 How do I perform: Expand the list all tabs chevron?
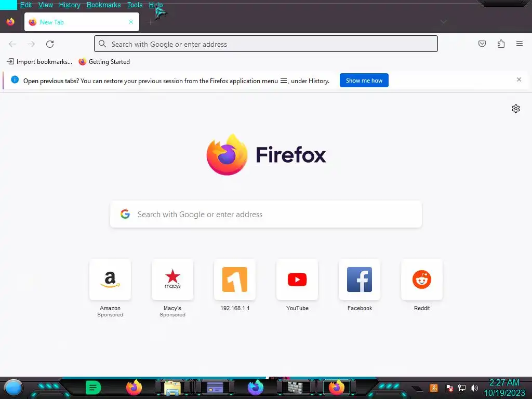click(443, 22)
